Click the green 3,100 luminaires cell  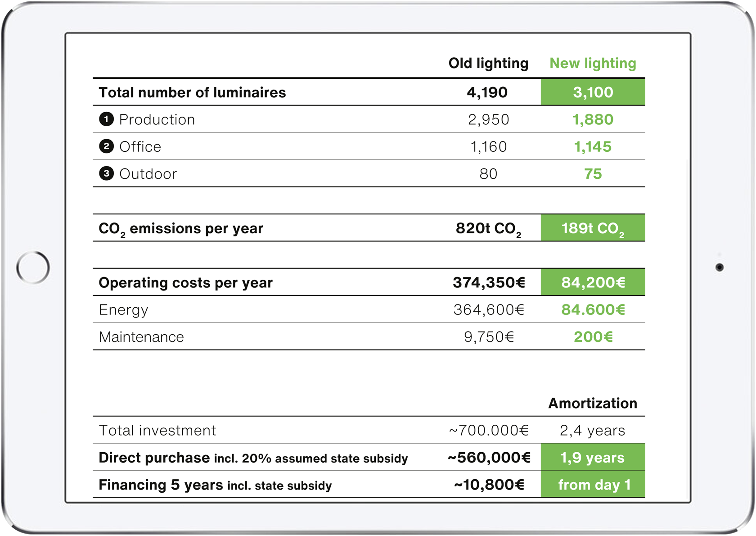[x=593, y=92]
